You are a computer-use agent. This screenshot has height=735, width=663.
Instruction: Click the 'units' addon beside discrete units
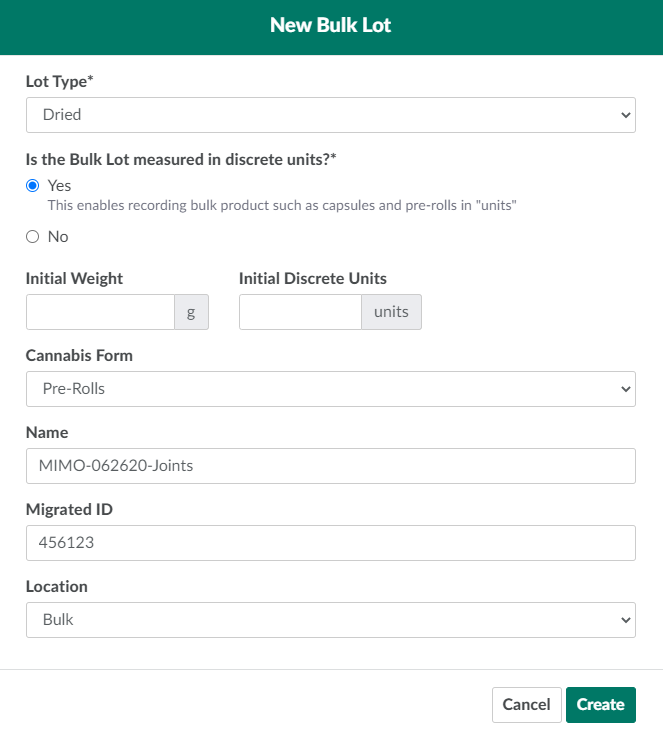(391, 312)
